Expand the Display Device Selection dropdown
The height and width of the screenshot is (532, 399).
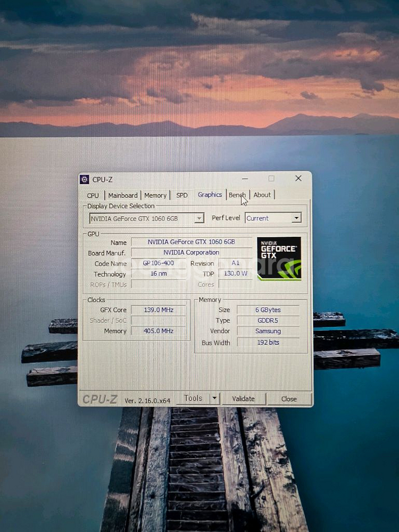[199, 218]
